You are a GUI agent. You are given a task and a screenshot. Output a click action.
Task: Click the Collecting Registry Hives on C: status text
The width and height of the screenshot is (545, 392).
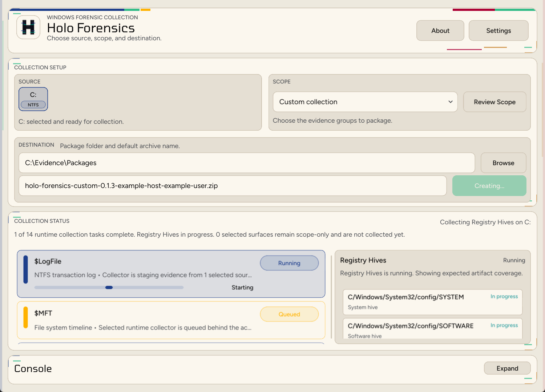pyautogui.click(x=485, y=222)
